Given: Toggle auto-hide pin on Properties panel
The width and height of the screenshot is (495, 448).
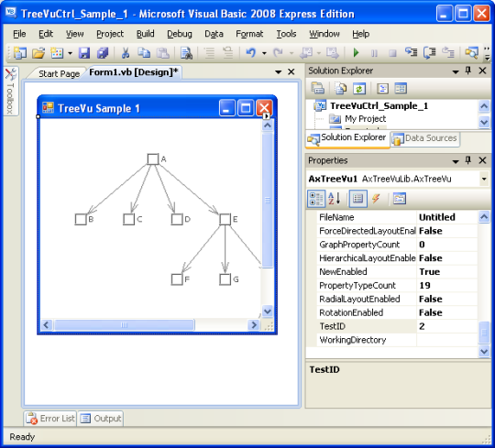Looking at the screenshot, I should point(468,160).
